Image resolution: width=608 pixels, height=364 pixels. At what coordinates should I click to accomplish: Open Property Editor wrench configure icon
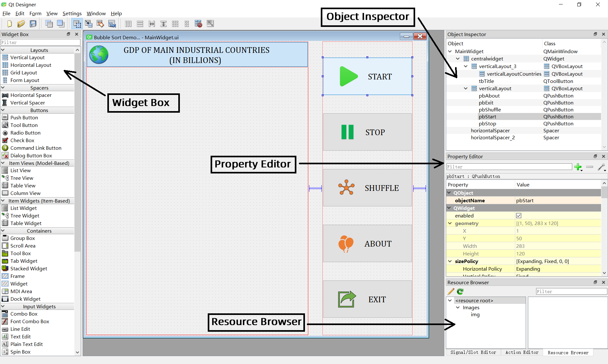click(601, 167)
